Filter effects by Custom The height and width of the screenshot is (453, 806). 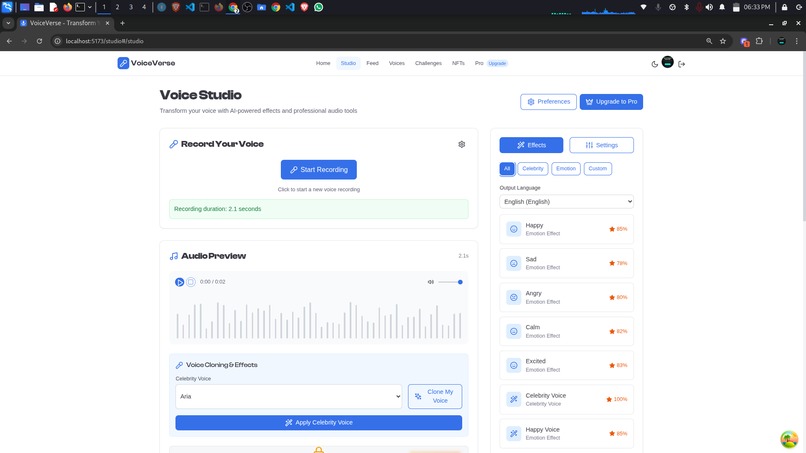click(x=597, y=169)
